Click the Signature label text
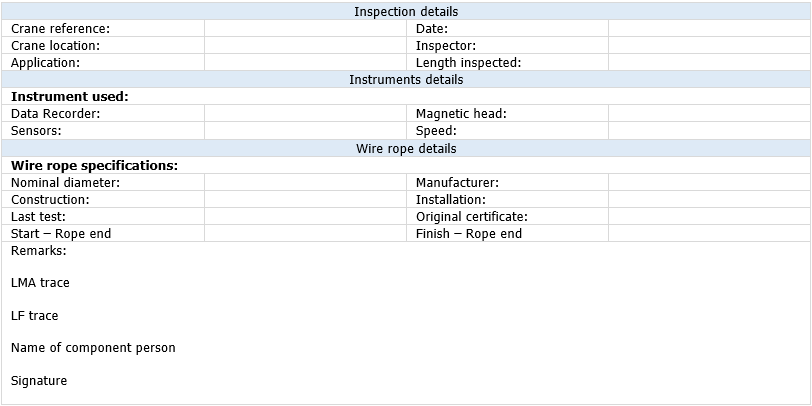The height and width of the screenshot is (406, 812). pyautogui.click(x=39, y=381)
